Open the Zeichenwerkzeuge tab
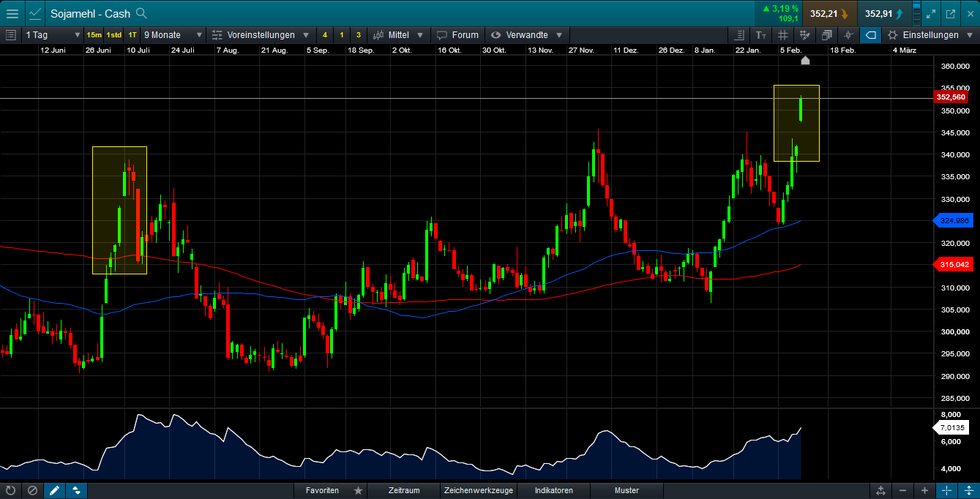 point(479,490)
